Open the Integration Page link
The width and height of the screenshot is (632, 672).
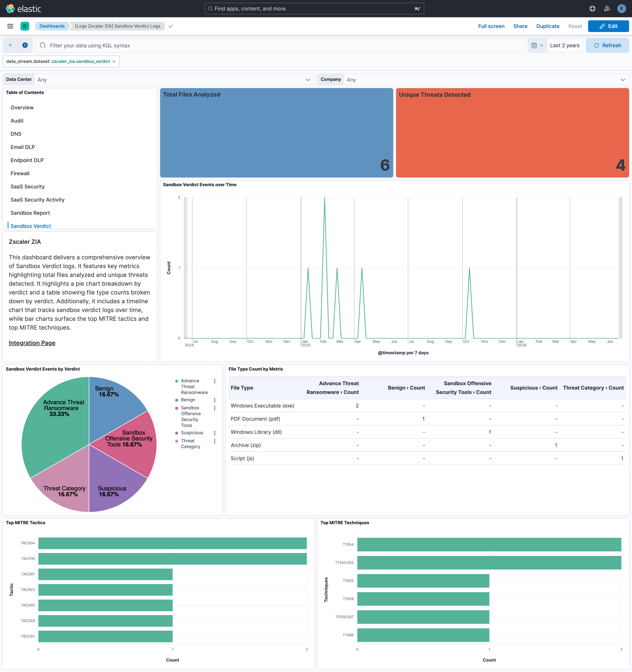(32, 343)
